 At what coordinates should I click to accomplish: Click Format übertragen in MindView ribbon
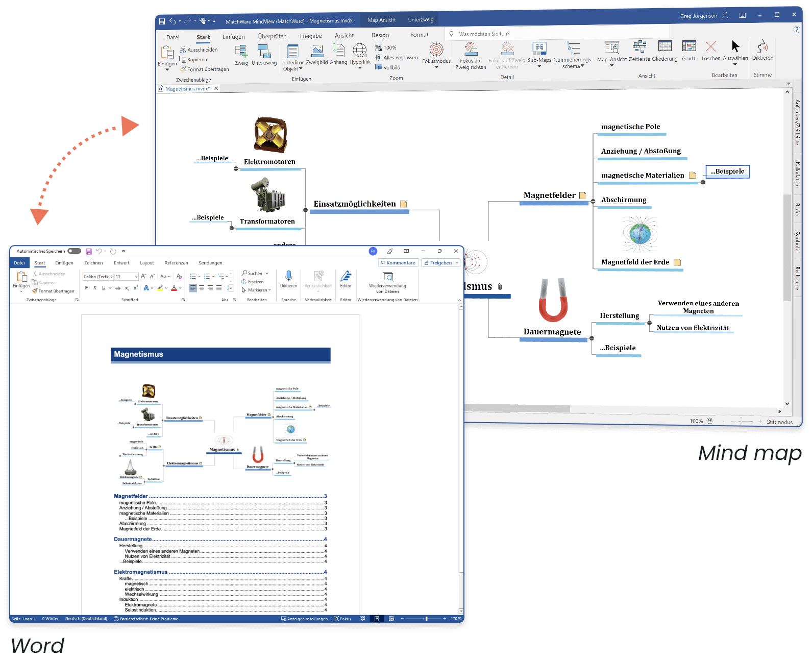[204, 69]
